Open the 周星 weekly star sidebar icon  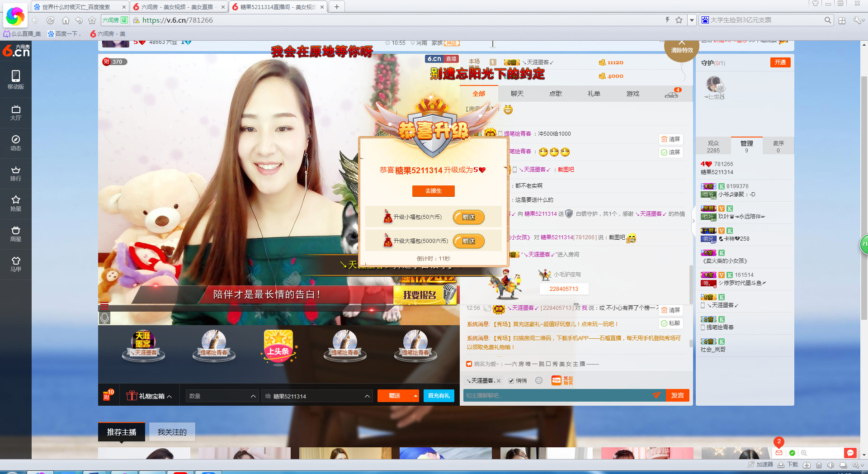[x=16, y=234]
